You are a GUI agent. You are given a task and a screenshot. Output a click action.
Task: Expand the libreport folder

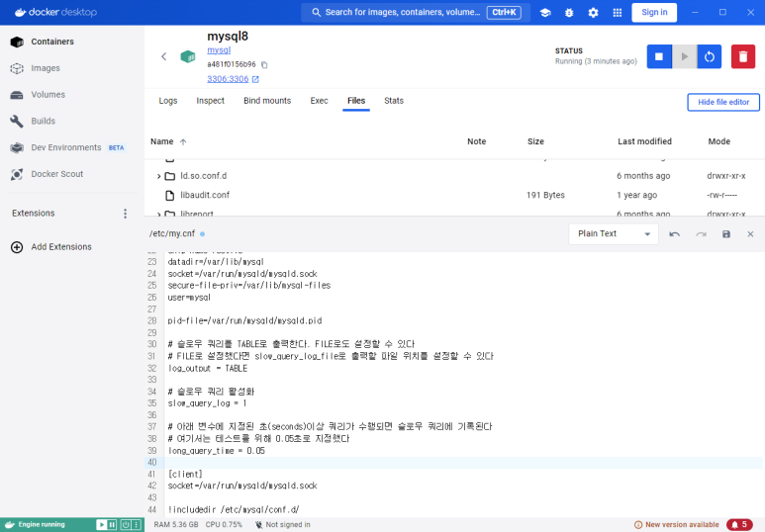click(158, 214)
